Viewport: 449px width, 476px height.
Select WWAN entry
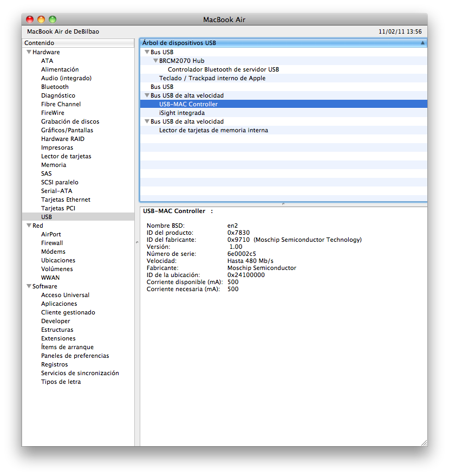[50, 278]
